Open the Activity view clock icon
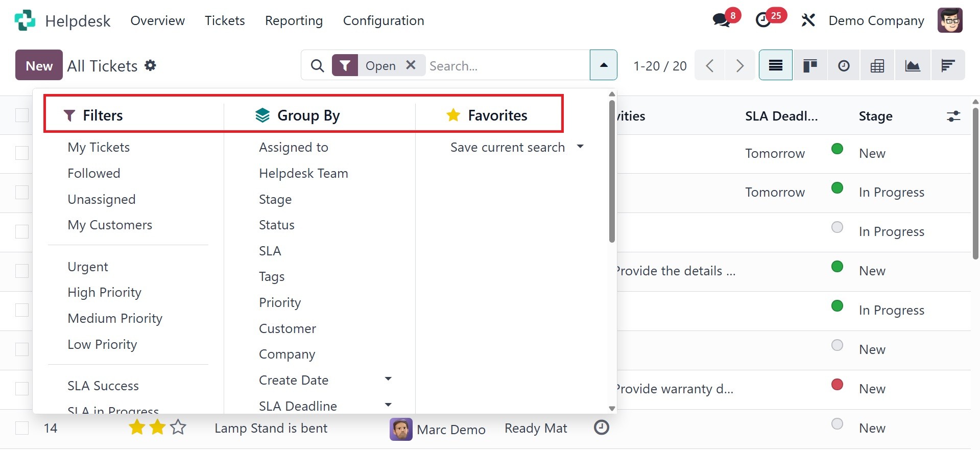This screenshot has width=980, height=450. [x=844, y=65]
